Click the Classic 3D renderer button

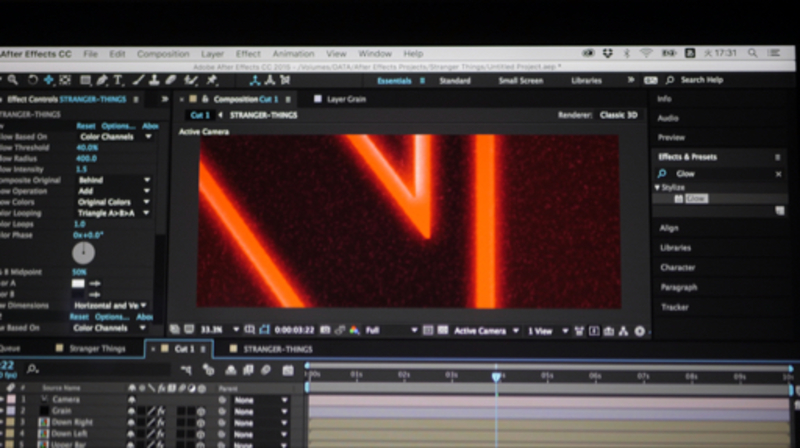tap(618, 115)
